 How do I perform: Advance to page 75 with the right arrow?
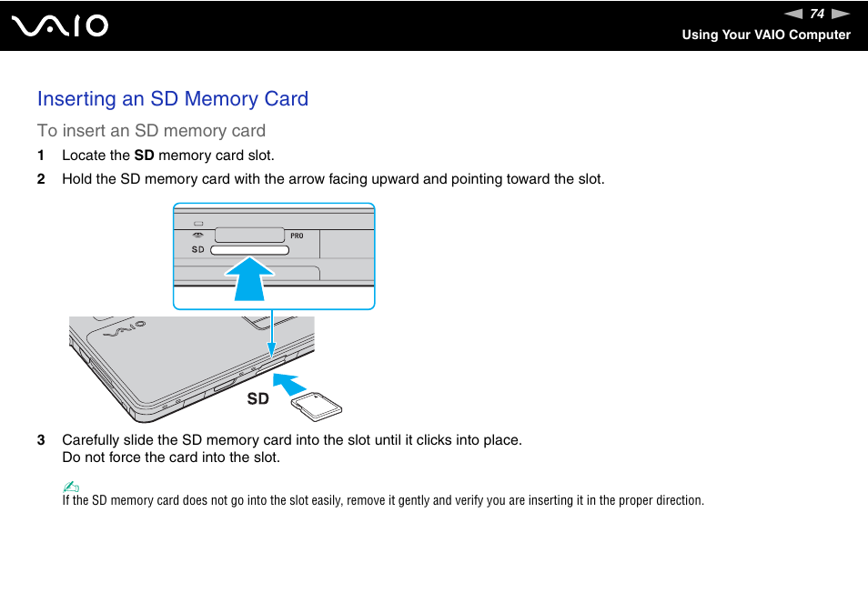(x=838, y=14)
